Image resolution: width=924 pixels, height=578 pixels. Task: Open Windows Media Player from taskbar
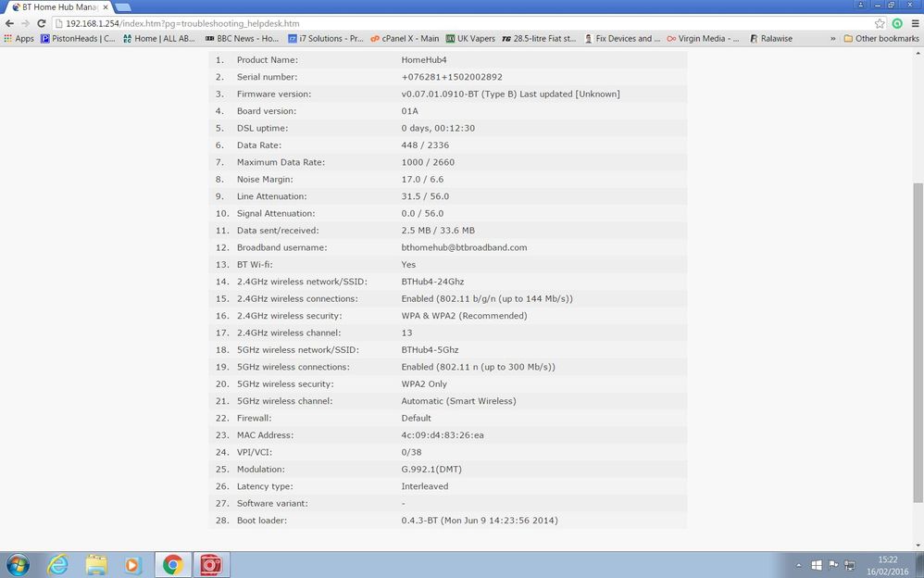click(133, 564)
